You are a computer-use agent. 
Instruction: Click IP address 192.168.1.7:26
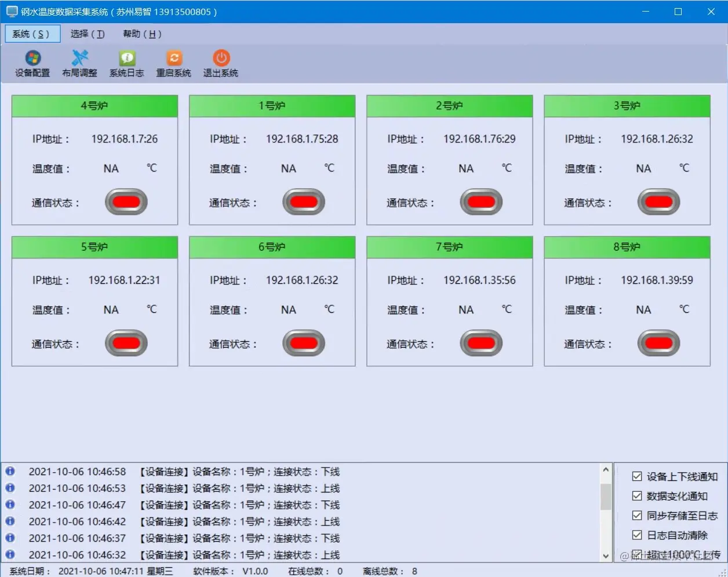point(124,139)
